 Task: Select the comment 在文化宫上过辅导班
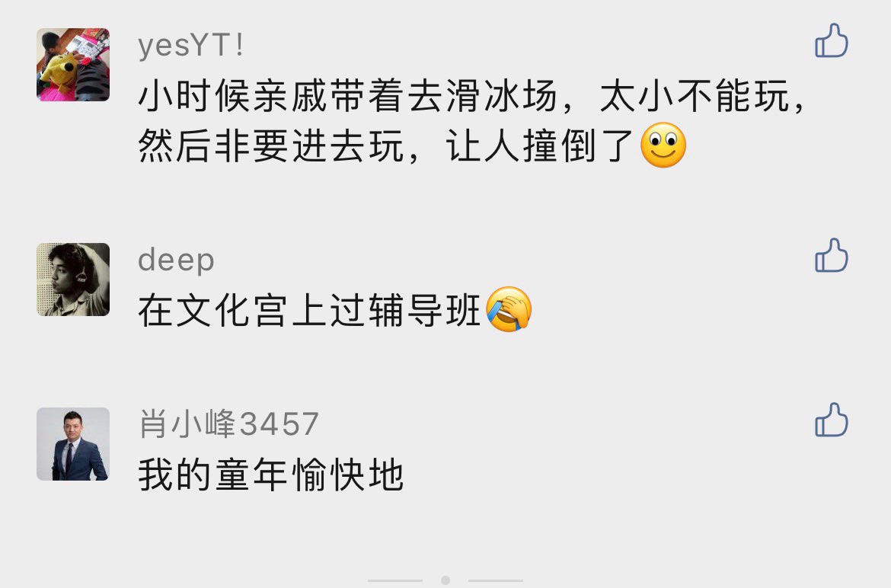(x=335, y=310)
